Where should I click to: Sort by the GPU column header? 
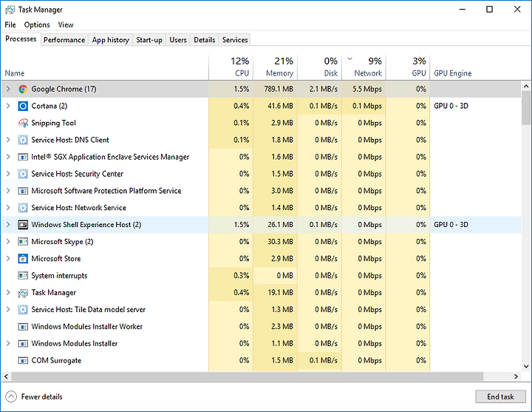click(408, 67)
